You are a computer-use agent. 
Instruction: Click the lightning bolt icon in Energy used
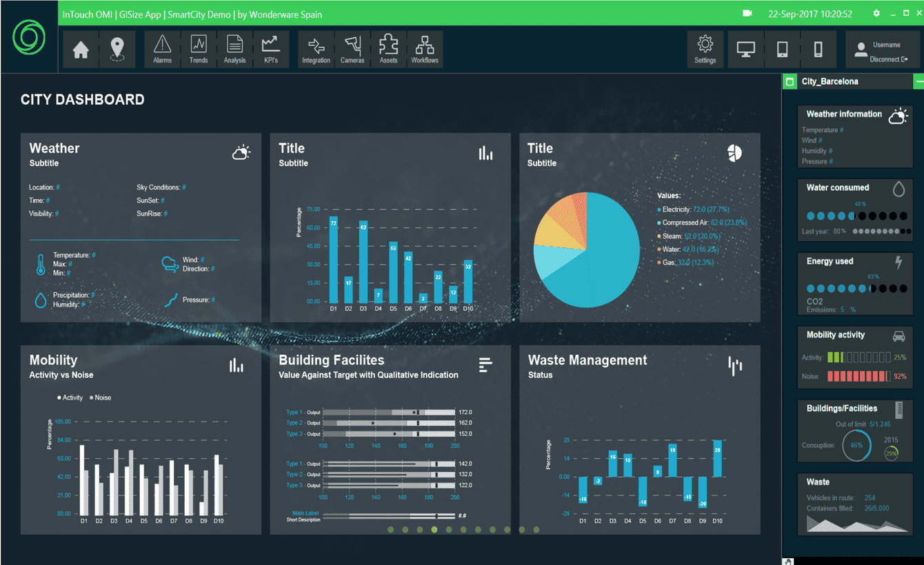[898, 262]
